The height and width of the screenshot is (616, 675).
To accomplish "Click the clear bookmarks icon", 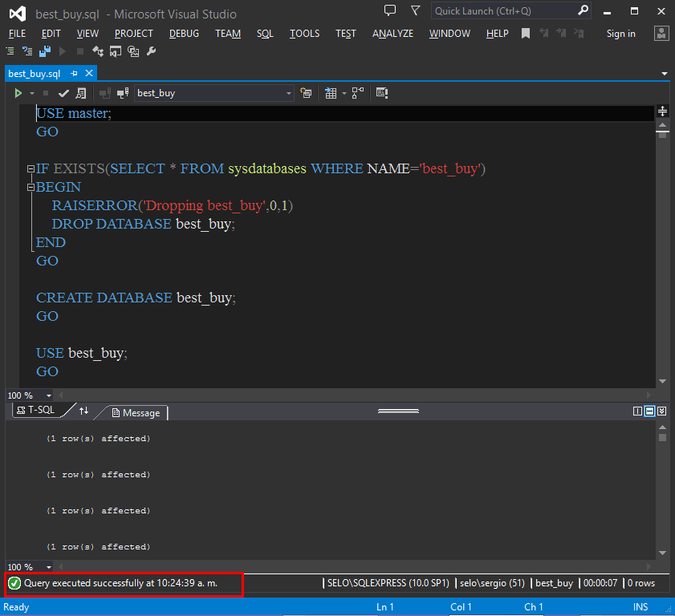I will pyautogui.click(x=579, y=33).
